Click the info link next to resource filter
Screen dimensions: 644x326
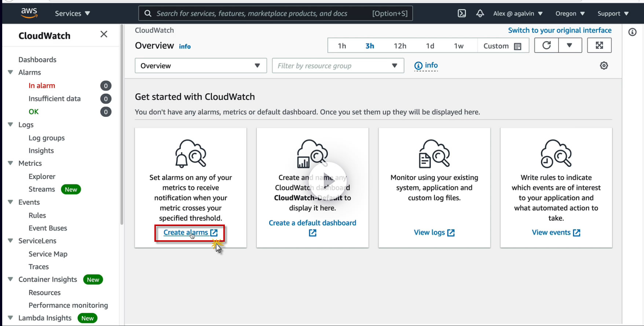[x=426, y=66]
